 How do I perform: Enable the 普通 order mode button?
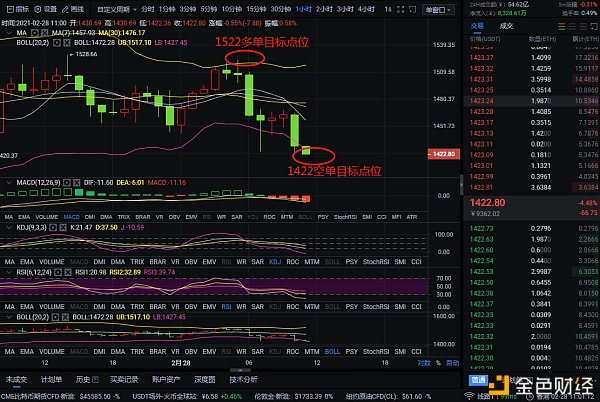pos(478,380)
